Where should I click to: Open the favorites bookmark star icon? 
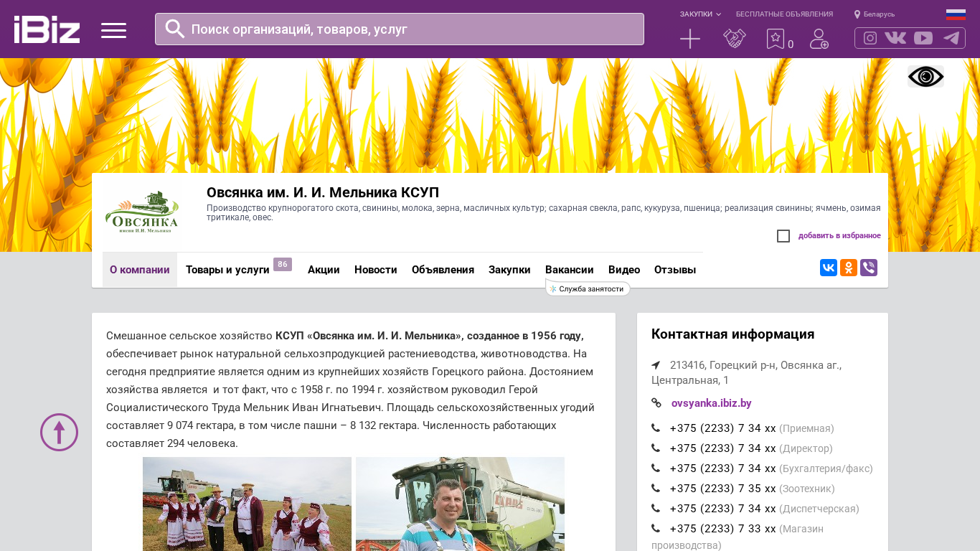(x=776, y=39)
